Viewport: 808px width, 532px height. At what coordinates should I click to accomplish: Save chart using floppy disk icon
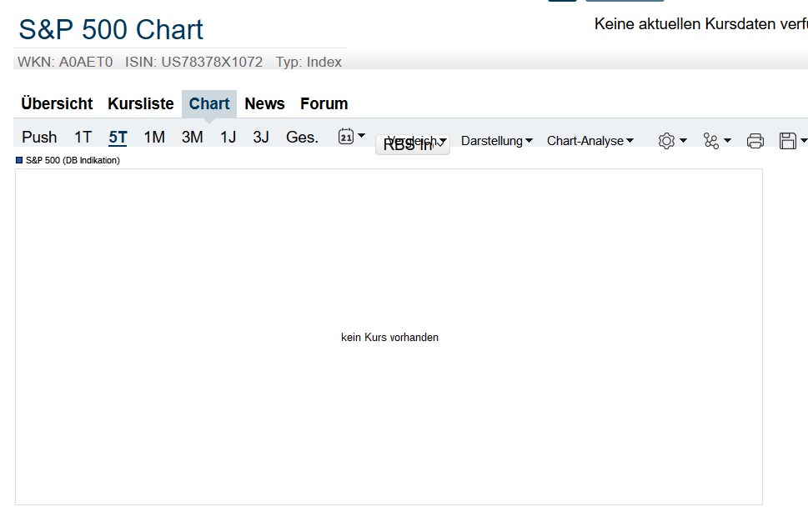tap(788, 141)
